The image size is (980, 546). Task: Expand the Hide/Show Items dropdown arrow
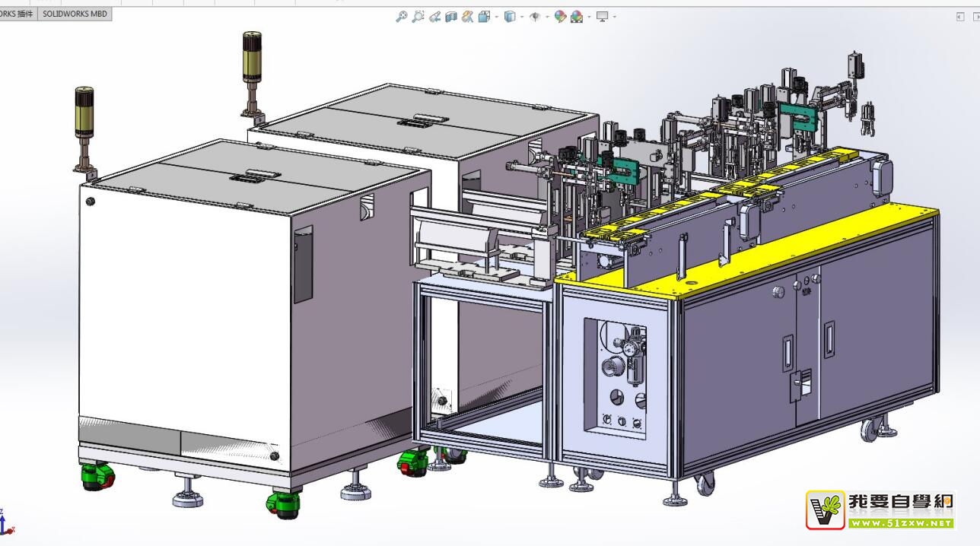[547, 17]
